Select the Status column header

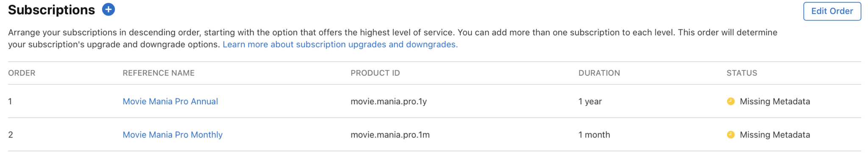(x=742, y=73)
